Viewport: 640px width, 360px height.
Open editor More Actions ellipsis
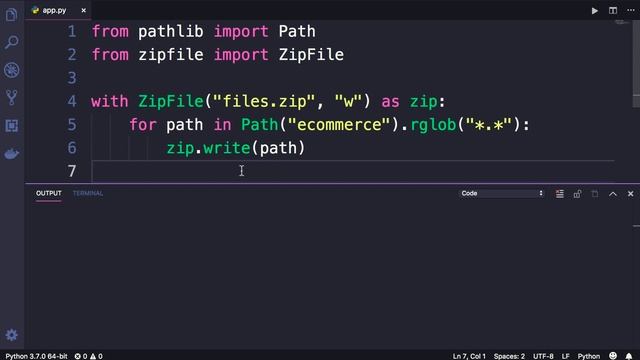[631, 11]
